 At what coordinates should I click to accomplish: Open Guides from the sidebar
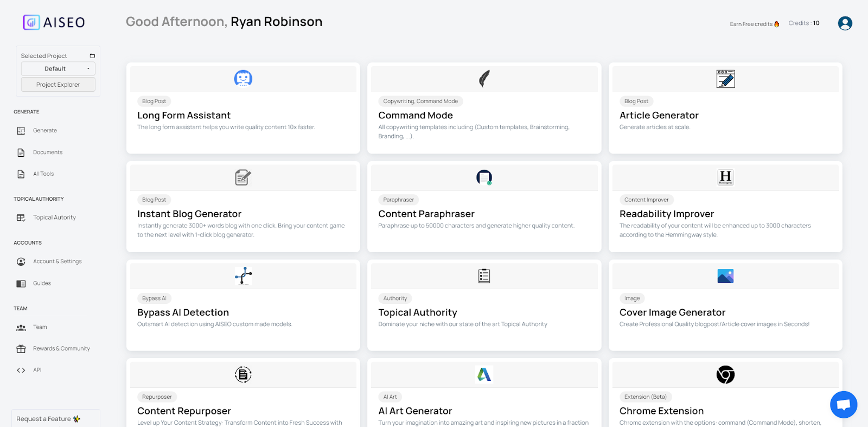[x=42, y=283]
